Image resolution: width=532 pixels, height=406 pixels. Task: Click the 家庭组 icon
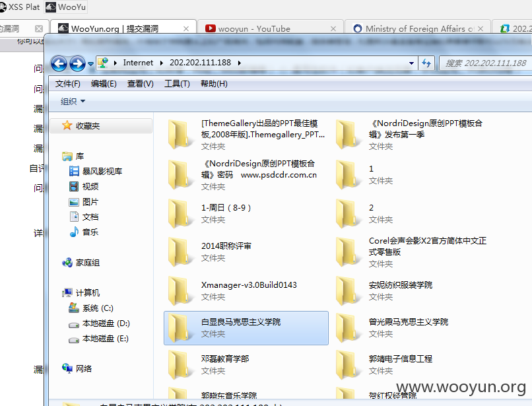click(x=67, y=262)
